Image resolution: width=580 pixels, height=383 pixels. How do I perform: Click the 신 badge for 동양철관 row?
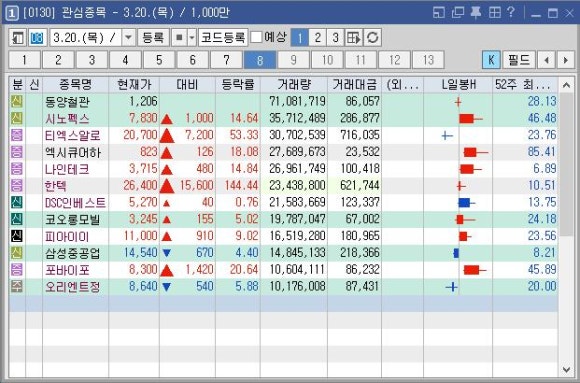[x=17, y=101]
